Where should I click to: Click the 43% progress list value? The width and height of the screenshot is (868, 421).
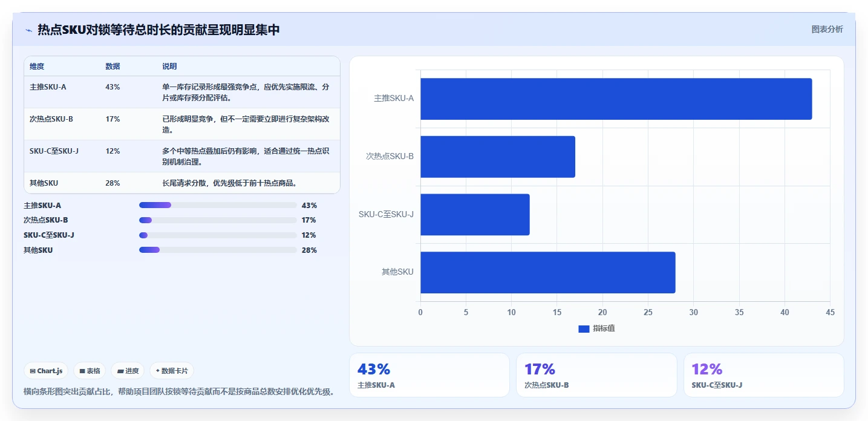point(309,205)
